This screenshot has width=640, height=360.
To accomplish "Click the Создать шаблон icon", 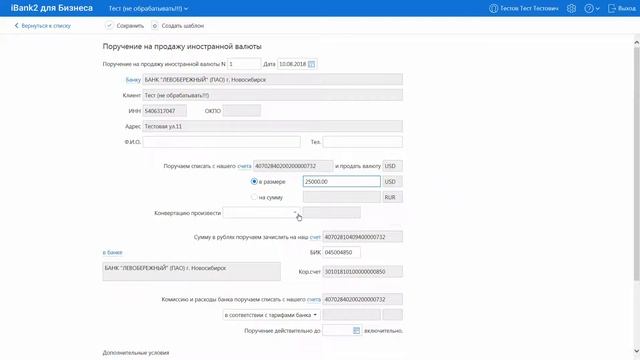I will (155, 25).
